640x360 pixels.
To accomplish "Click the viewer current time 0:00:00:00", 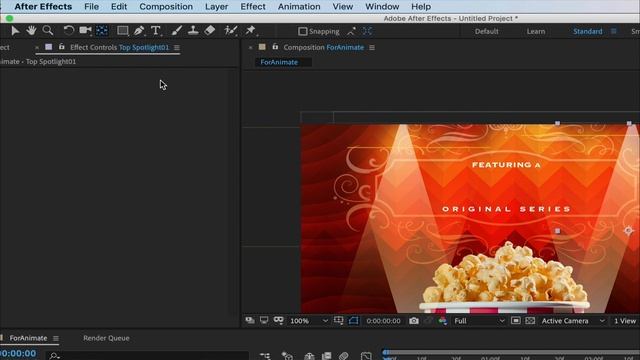I will point(383,321).
